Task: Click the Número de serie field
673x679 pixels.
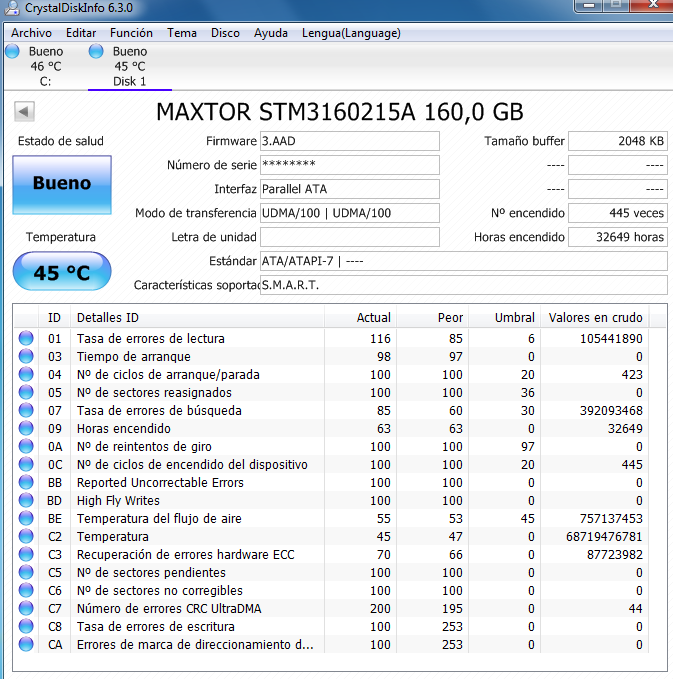Action: (x=349, y=165)
